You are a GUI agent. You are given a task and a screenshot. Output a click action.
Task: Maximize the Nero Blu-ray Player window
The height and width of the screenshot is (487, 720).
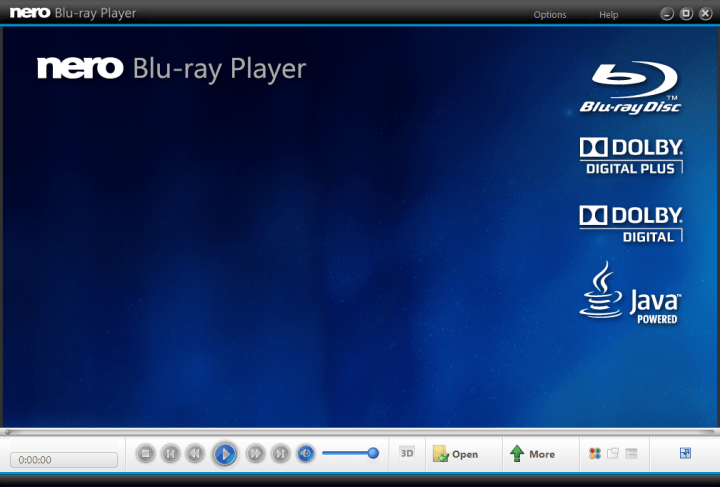(x=686, y=14)
